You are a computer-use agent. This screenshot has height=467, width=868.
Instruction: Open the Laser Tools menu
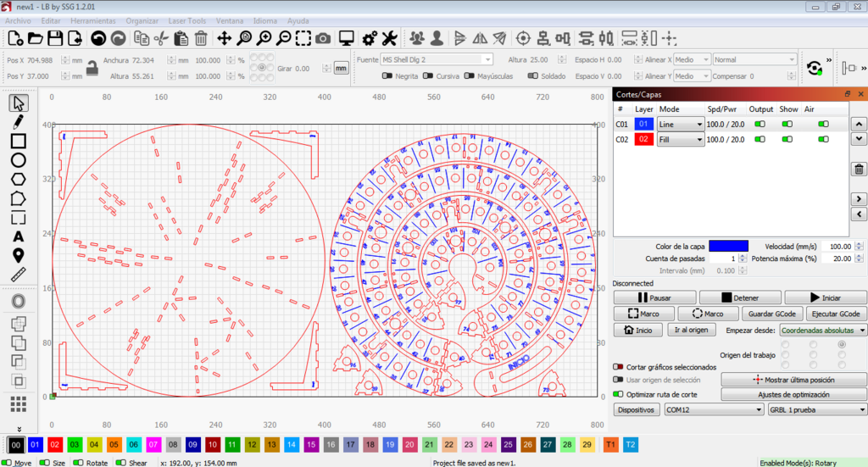(186, 19)
